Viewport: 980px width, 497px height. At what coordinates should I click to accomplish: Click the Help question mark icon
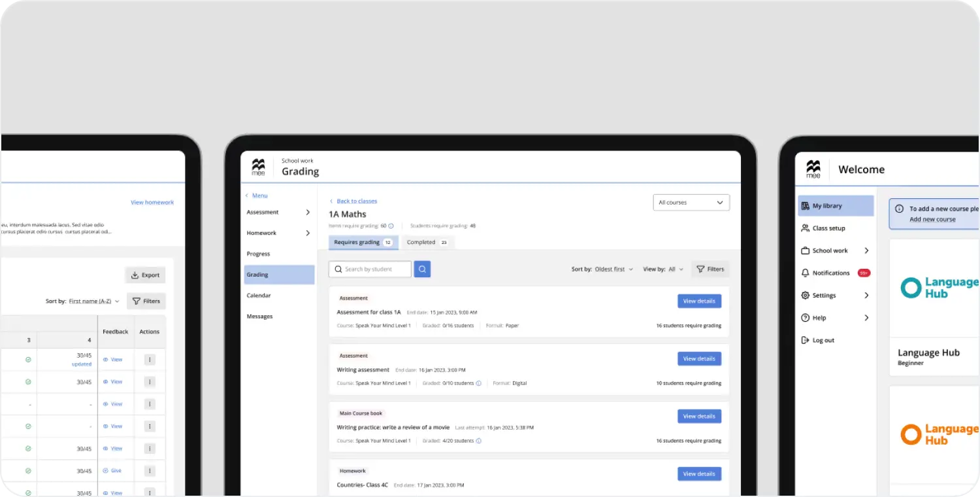[x=805, y=318]
